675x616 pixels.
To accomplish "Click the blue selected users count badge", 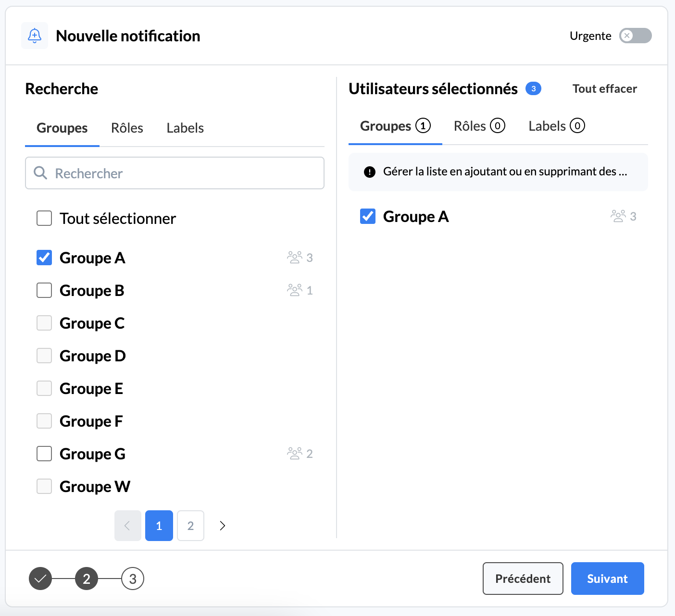I will (533, 89).
